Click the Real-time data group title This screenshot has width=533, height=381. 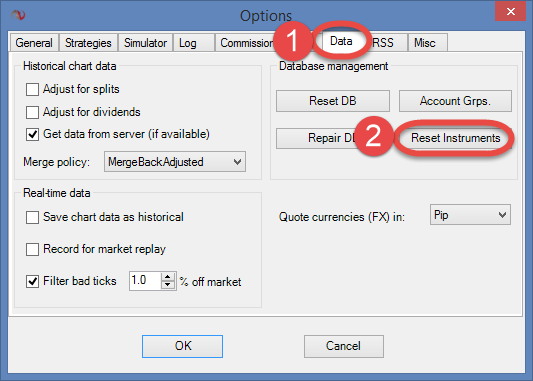click(x=56, y=193)
